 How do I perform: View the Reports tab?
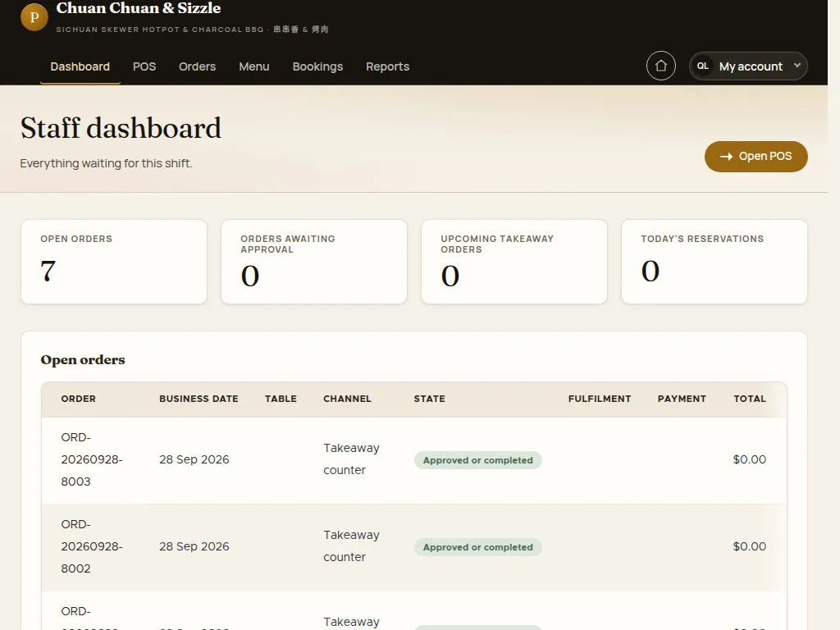(x=387, y=66)
